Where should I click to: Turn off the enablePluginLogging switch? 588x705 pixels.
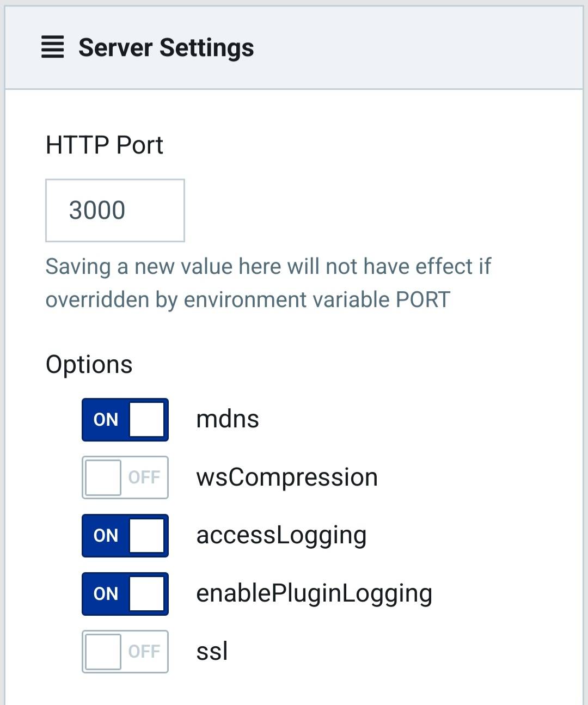[125, 594]
